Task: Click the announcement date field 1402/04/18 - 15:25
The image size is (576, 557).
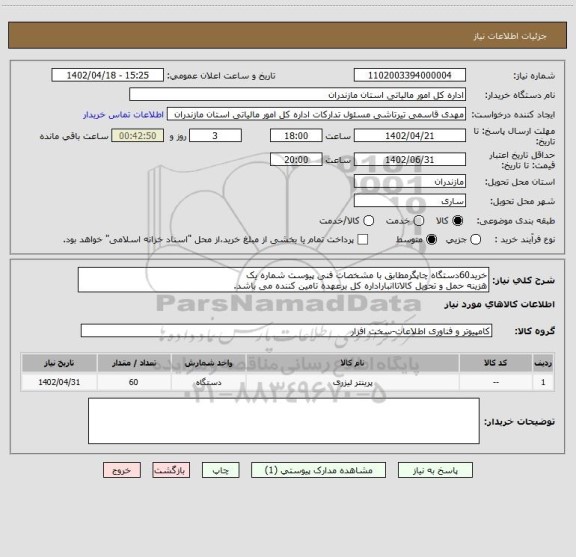Action: tap(108, 75)
